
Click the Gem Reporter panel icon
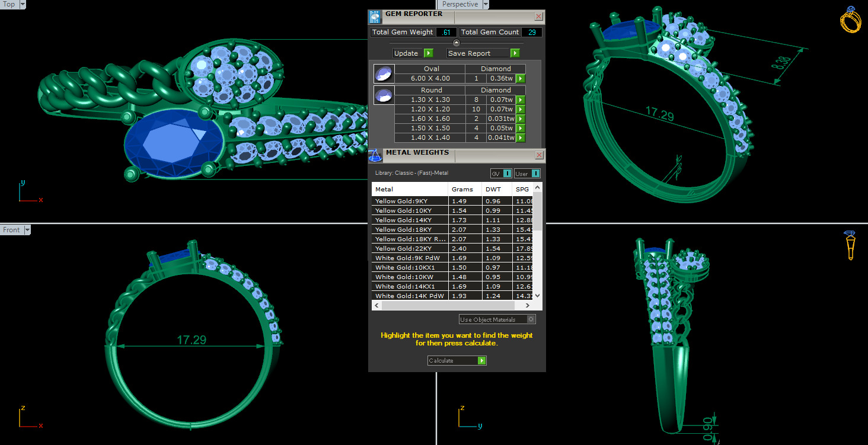pos(375,17)
